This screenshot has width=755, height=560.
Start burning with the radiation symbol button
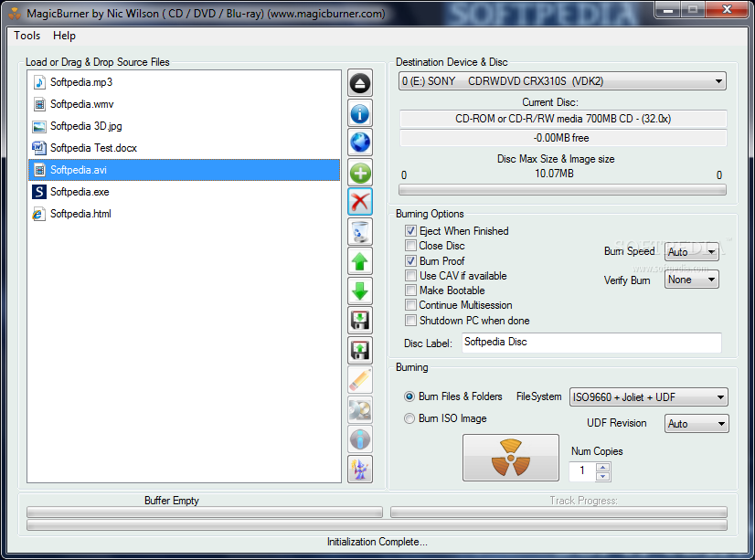[511, 458]
